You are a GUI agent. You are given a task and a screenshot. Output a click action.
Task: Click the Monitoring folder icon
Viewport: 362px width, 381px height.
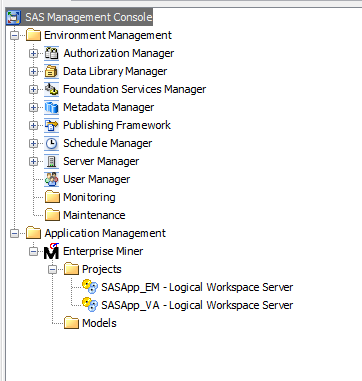coord(52,197)
